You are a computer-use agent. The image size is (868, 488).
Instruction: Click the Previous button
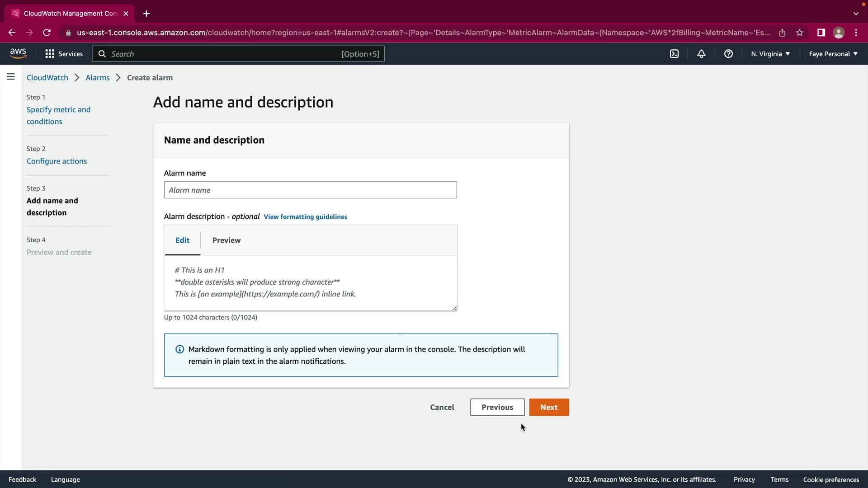point(497,407)
